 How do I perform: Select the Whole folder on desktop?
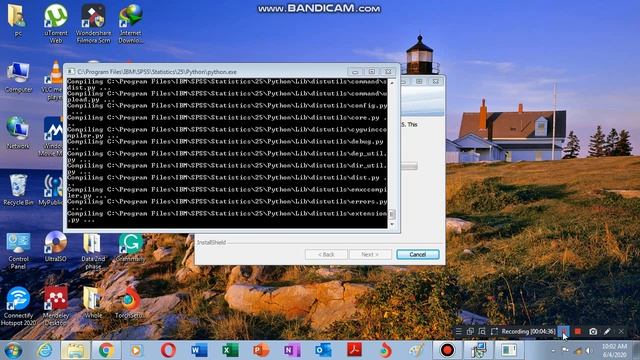93,303
